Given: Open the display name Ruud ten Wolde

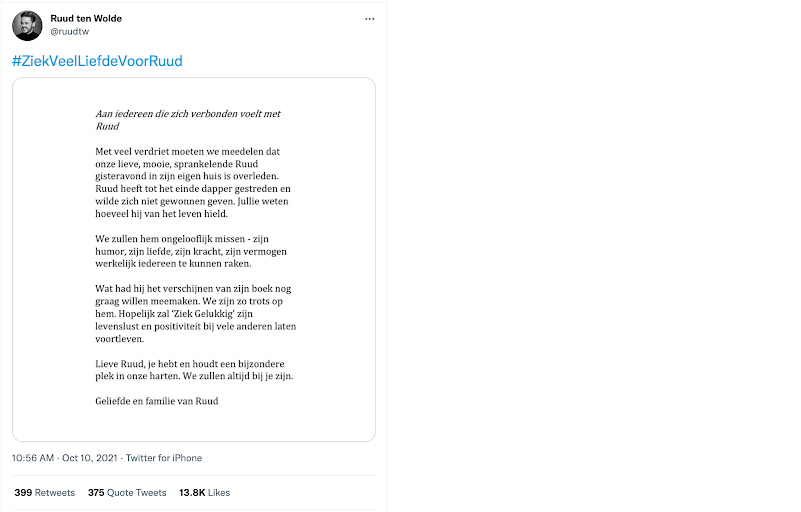Looking at the screenshot, I should tap(86, 18).
